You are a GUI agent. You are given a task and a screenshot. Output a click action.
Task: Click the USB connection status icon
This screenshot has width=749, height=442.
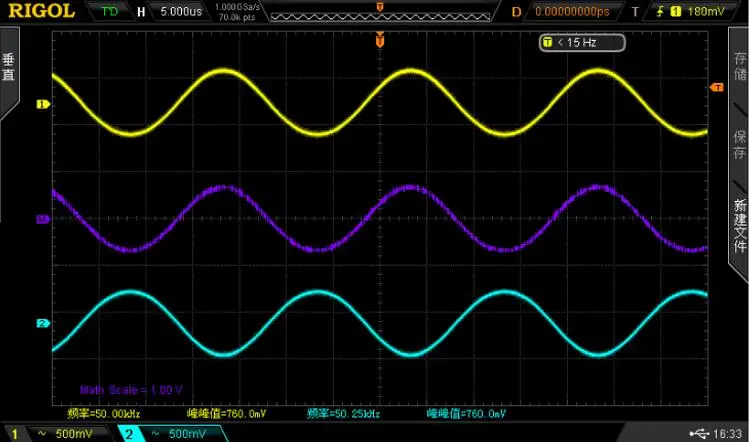pyautogui.click(x=696, y=433)
